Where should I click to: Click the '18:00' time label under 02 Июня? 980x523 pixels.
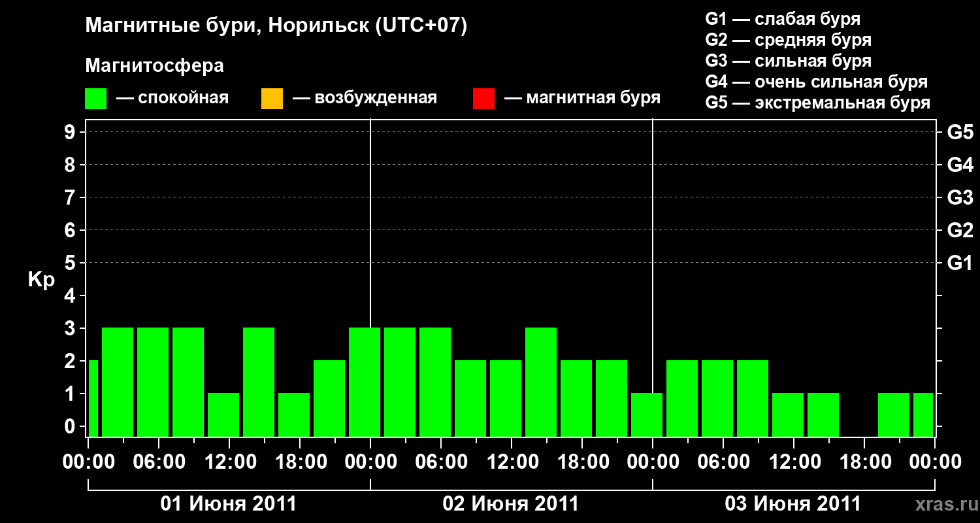(x=582, y=462)
